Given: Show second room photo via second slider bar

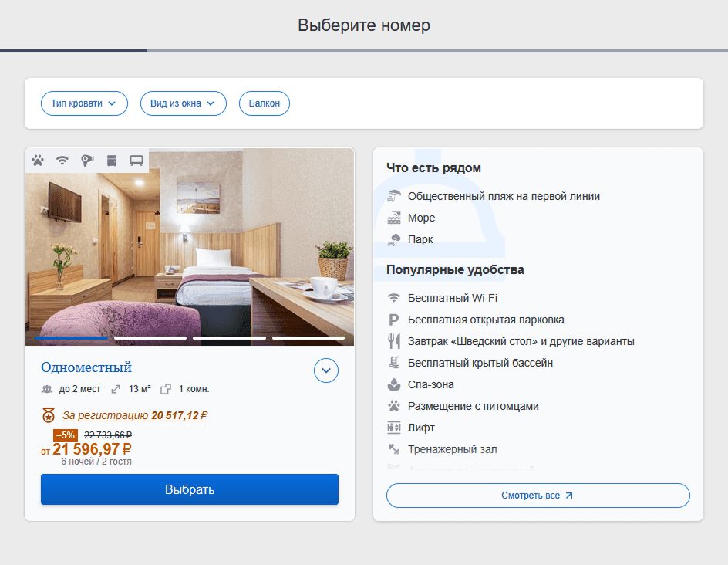Looking at the screenshot, I should tap(150, 338).
